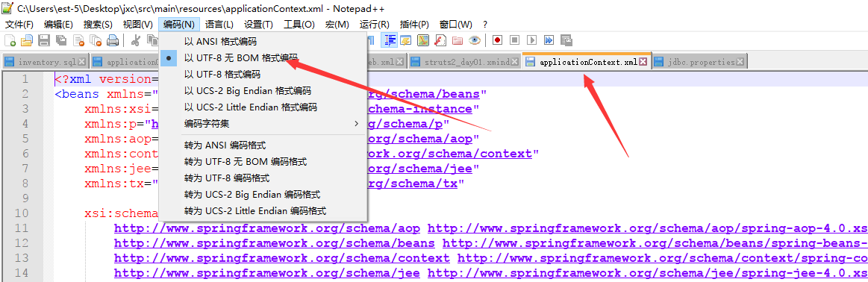Select 以 ANSI 格式编码 option
Screen dimensions: 868x282
pos(263,42)
